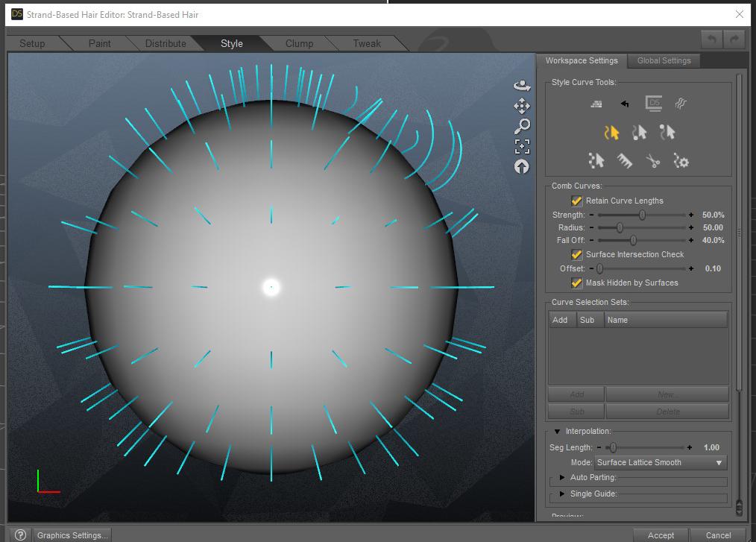
Task: Click the reset view up-arrow circle icon
Action: coord(522,167)
